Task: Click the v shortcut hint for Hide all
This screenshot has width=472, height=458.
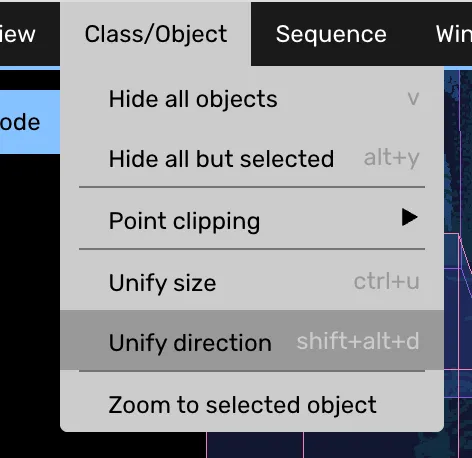Action: 413,99
